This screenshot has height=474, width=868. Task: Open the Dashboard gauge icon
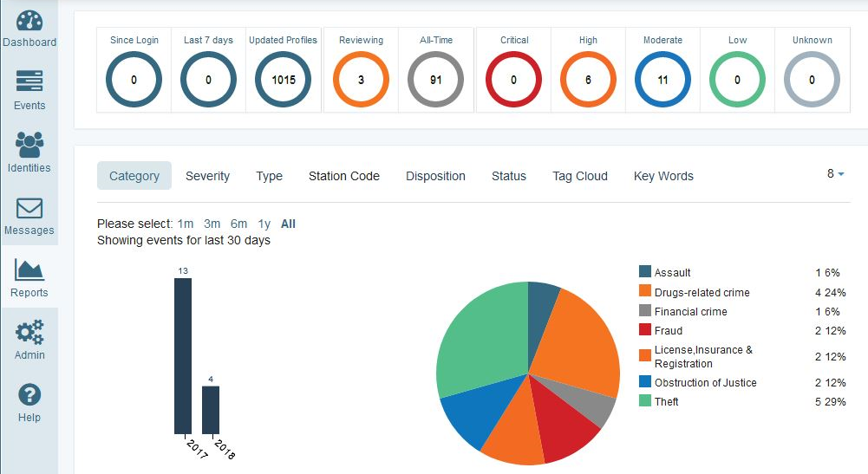tap(29, 22)
